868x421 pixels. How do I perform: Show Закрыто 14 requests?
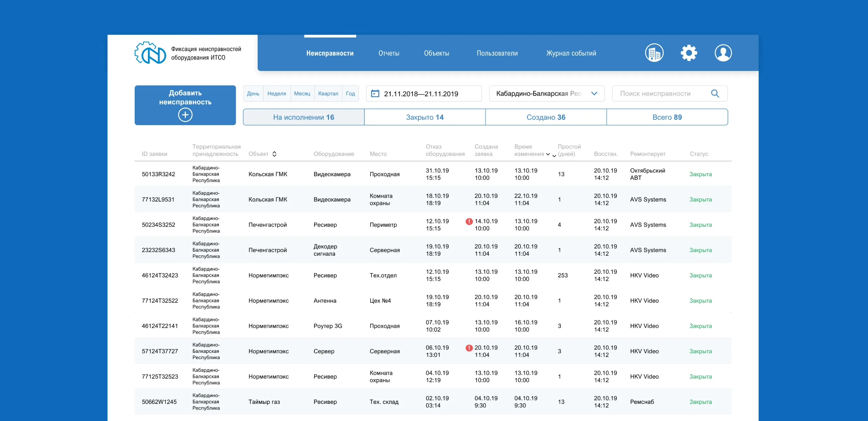425,117
